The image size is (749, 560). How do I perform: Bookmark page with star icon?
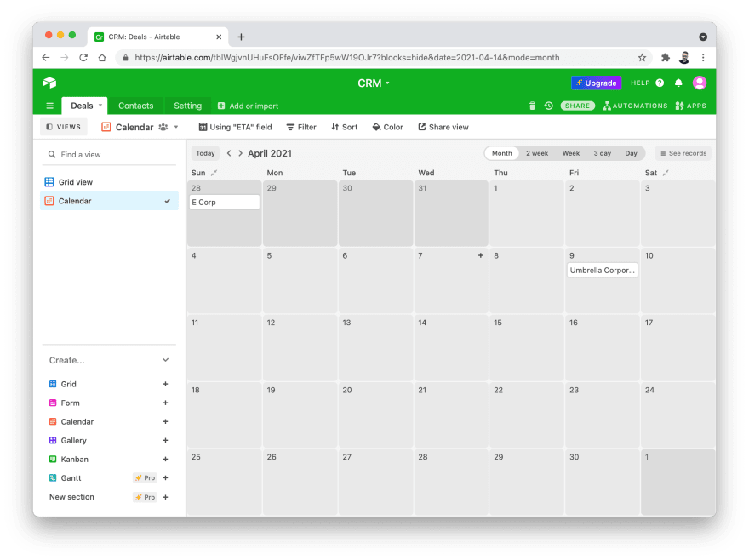[642, 57]
